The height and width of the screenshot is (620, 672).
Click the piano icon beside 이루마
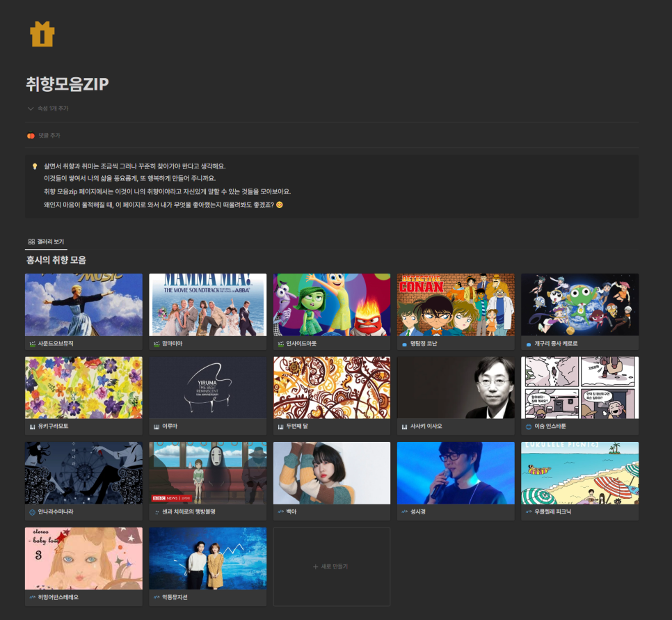click(157, 427)
